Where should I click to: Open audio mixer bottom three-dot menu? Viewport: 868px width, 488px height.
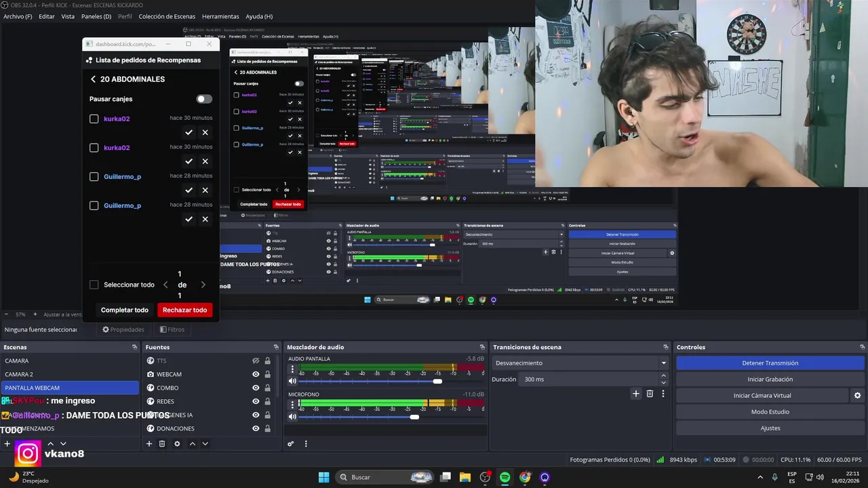point(306,444)
